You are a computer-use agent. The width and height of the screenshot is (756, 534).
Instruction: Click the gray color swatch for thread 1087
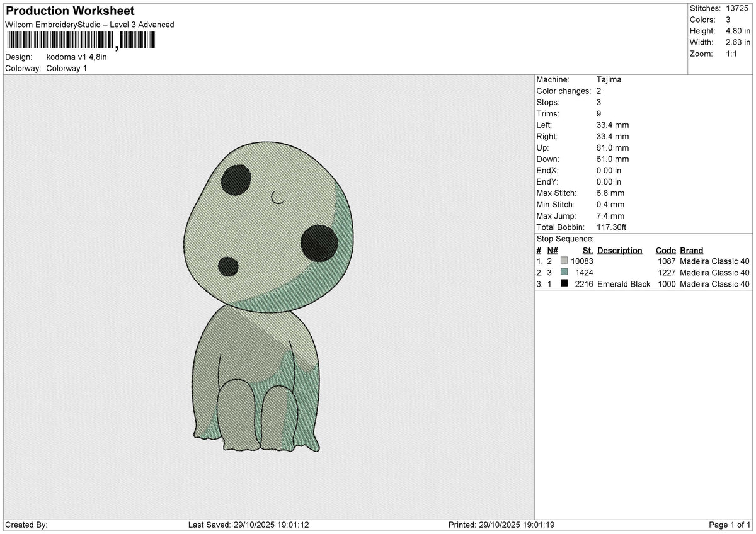564,261
